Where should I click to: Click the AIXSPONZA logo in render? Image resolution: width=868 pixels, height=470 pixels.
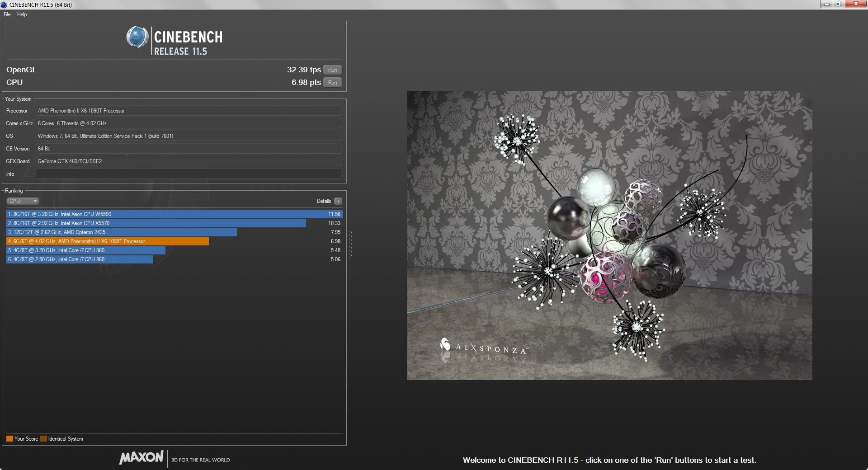[x=484, y=348]
